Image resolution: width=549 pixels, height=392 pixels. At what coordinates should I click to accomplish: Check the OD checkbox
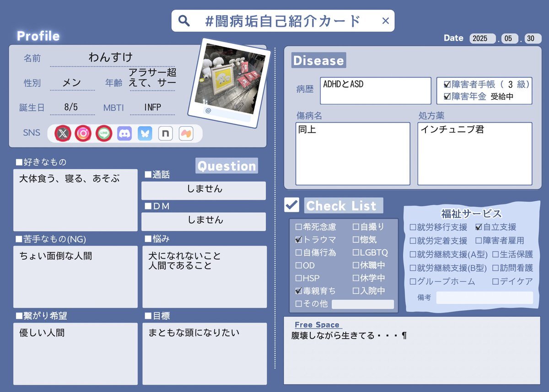(298, 265)
